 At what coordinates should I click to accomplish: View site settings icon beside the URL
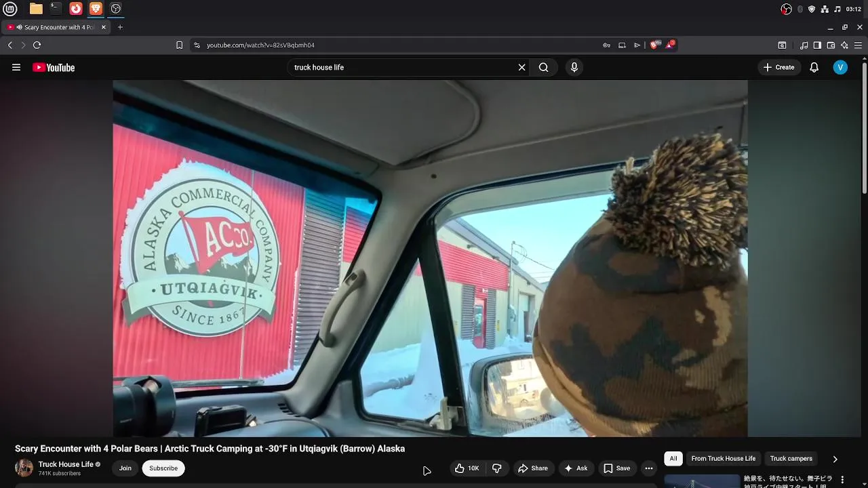197,45
